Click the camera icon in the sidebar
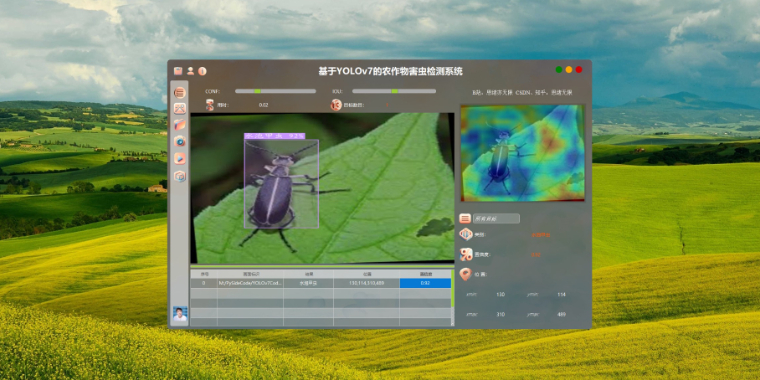760x380 pixels. [180, 142]
